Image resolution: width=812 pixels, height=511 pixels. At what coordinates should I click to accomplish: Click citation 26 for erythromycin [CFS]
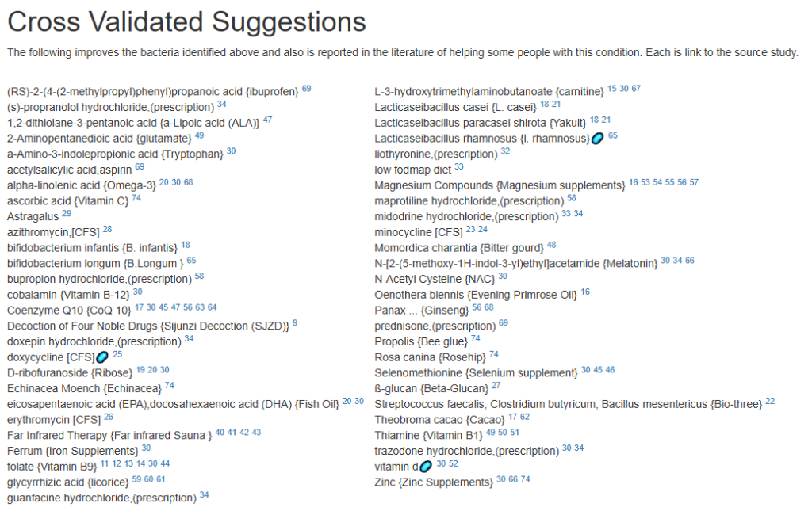(x=108, y=417)
